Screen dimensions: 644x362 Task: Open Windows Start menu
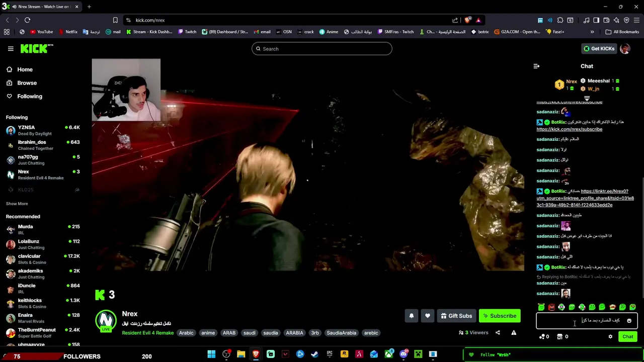(x=211, y=354)
